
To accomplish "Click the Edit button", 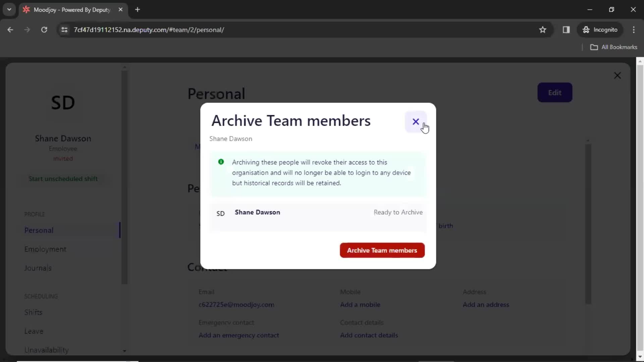I will [x=555, y=93].
